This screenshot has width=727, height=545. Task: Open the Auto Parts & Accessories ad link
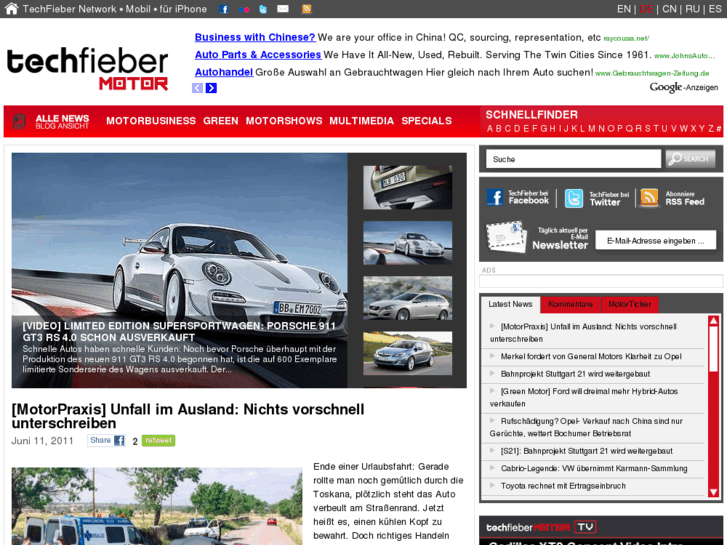(x=258, y=55)
